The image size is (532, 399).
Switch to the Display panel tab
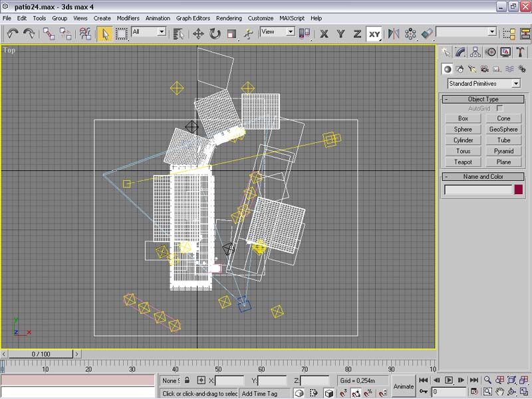[505, 52]
